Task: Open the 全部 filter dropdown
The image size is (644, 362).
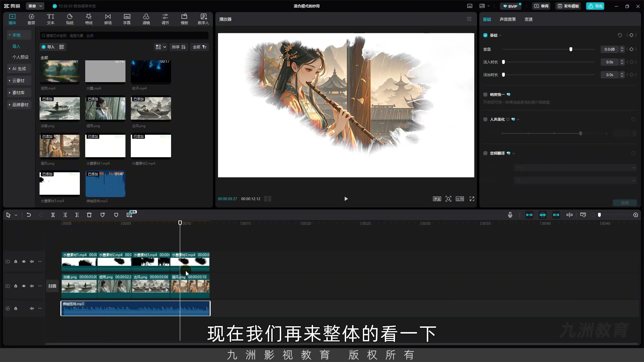Action: (x=200, y=47)
